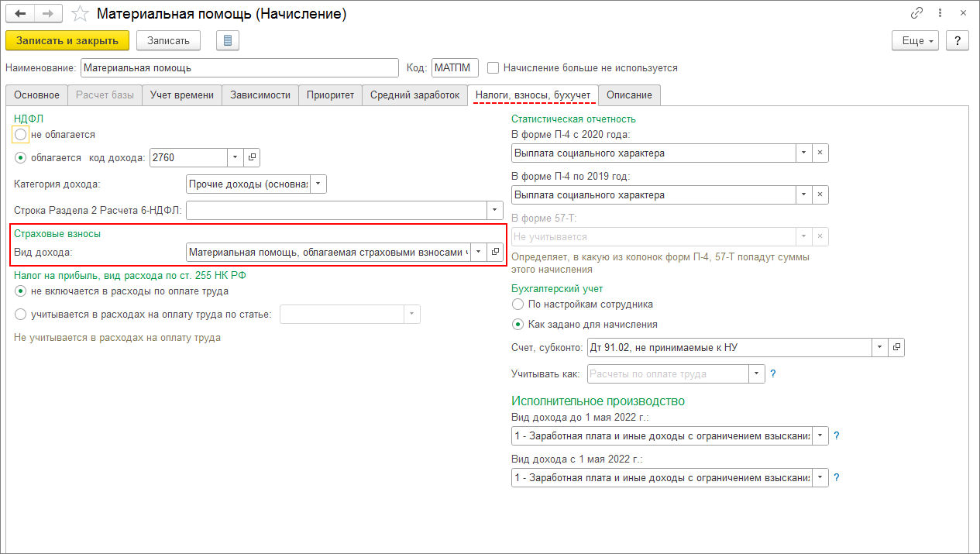The height and width of the screenshot is (554, 980).
Task: Open the report list icon button
Action: tap(228, 41)
